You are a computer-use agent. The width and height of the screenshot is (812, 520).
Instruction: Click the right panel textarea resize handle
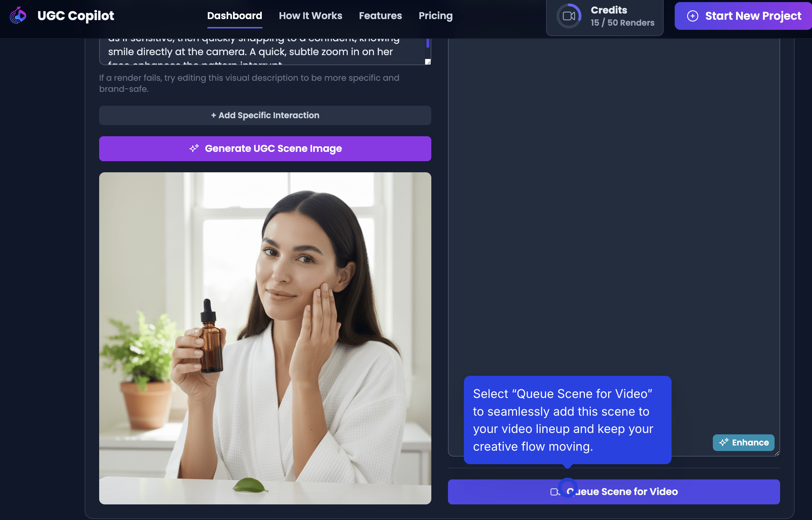777,453
